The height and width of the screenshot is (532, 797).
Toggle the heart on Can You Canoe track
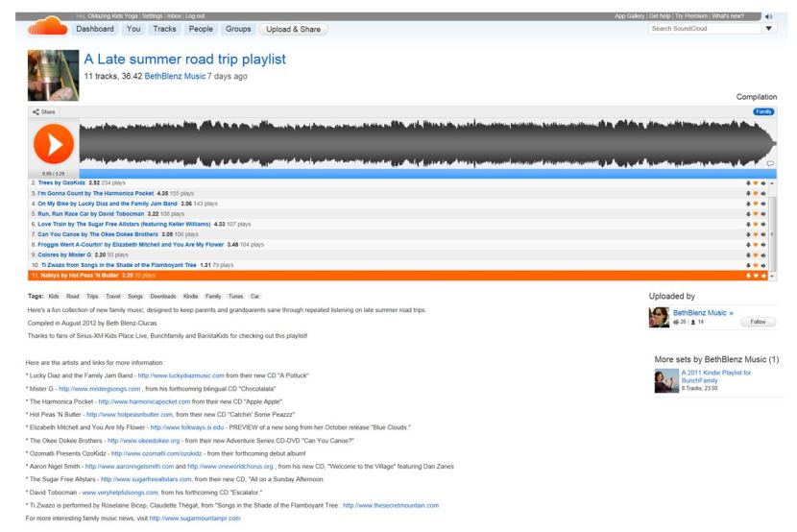point(756,234)
